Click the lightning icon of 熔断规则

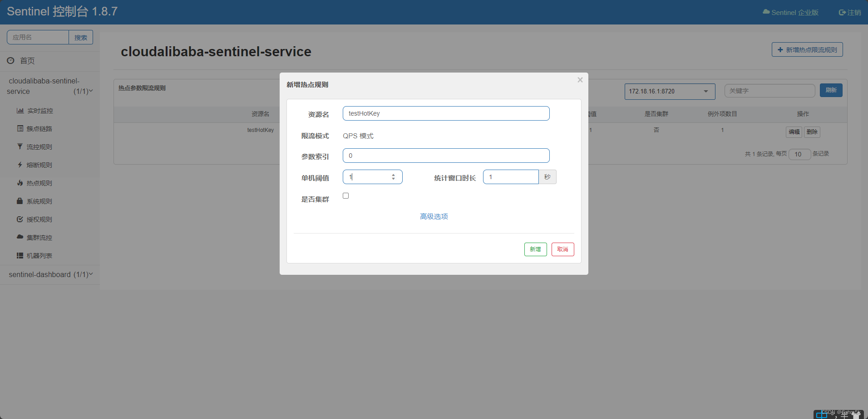point(20,165)
